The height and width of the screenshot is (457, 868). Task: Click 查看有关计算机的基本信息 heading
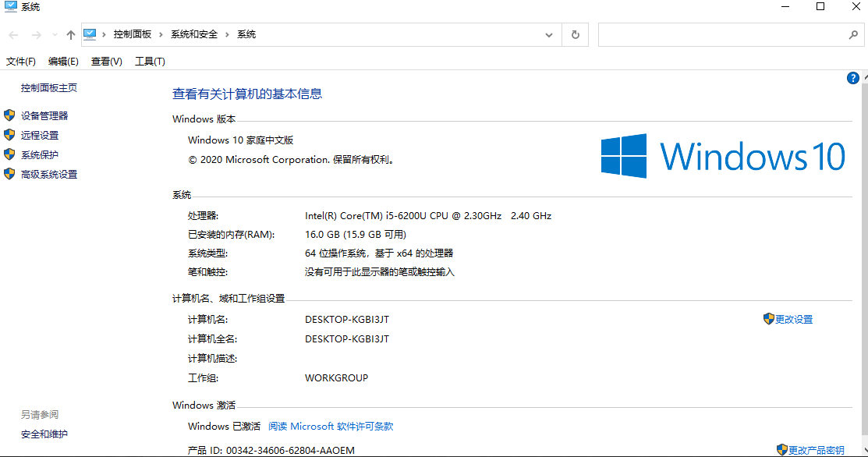[x=247, y=94]
